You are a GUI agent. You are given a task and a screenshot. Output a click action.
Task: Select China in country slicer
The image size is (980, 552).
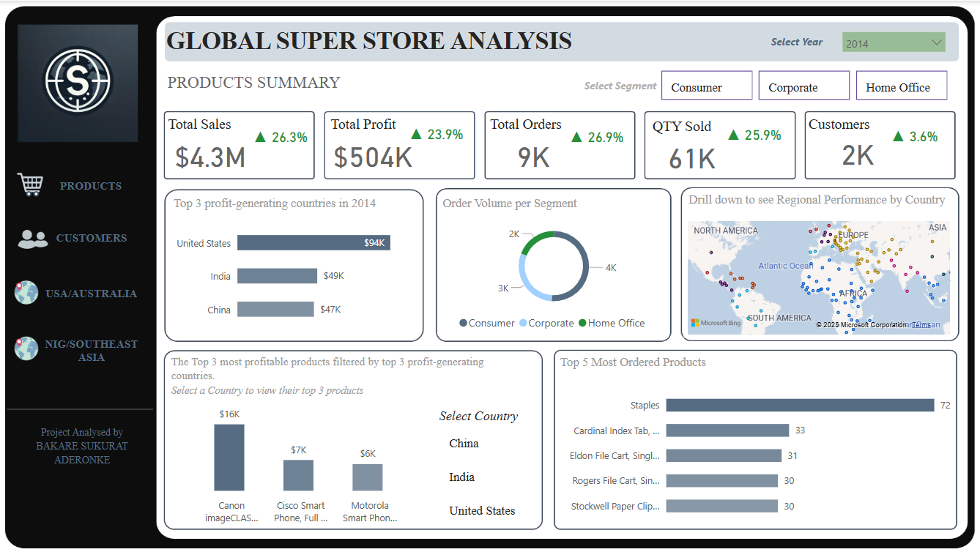tap(464, 444)
